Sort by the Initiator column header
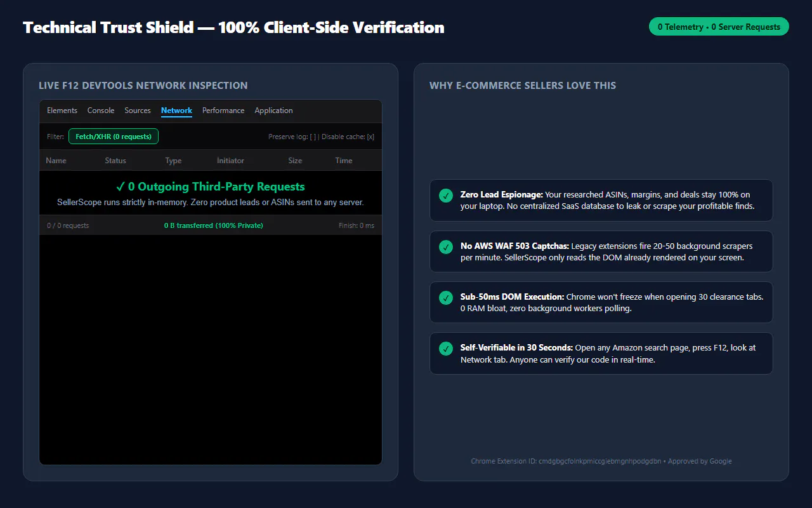 click(x=230, y=161)
